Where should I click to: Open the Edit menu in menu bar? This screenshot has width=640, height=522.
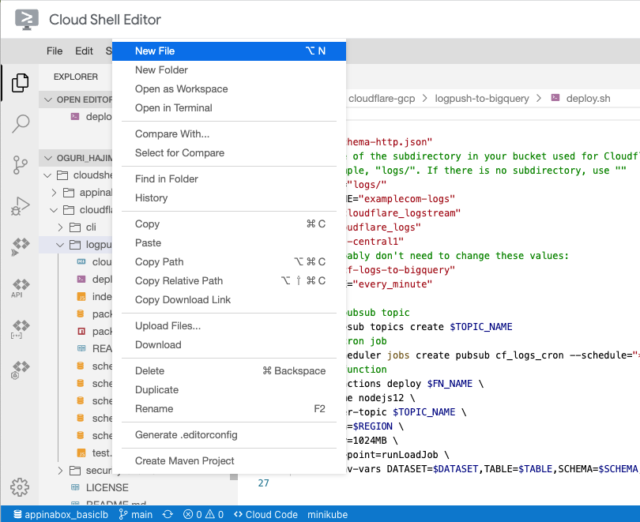pyautogui.click(x=84, y=51)
